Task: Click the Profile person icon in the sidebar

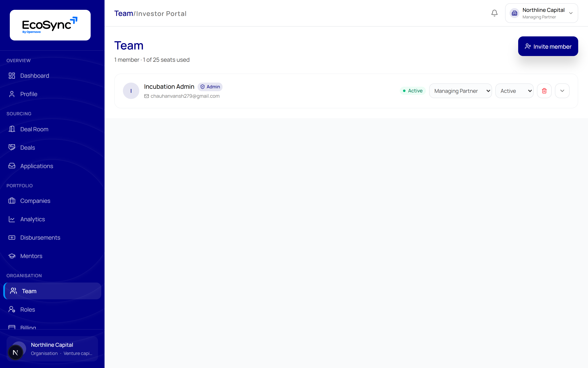Action: 12,94
